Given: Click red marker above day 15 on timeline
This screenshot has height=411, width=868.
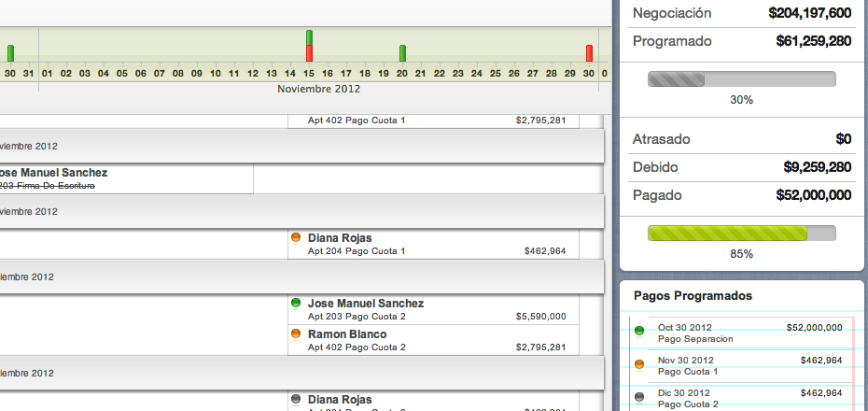Looking at the screenshot, I should point(309,54).
